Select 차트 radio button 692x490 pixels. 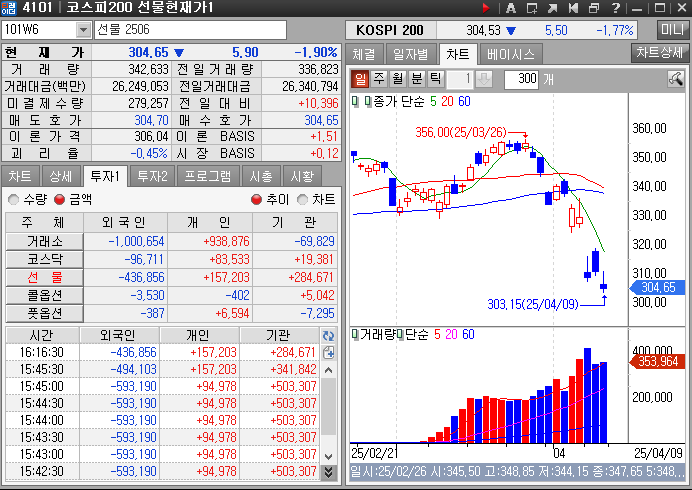click(x=302, y=200)
